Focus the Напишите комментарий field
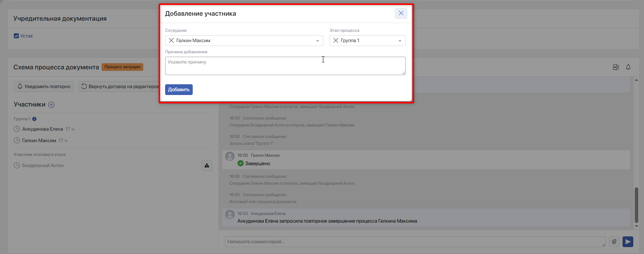Screen dimensions: 644x254 click(415, 242)
